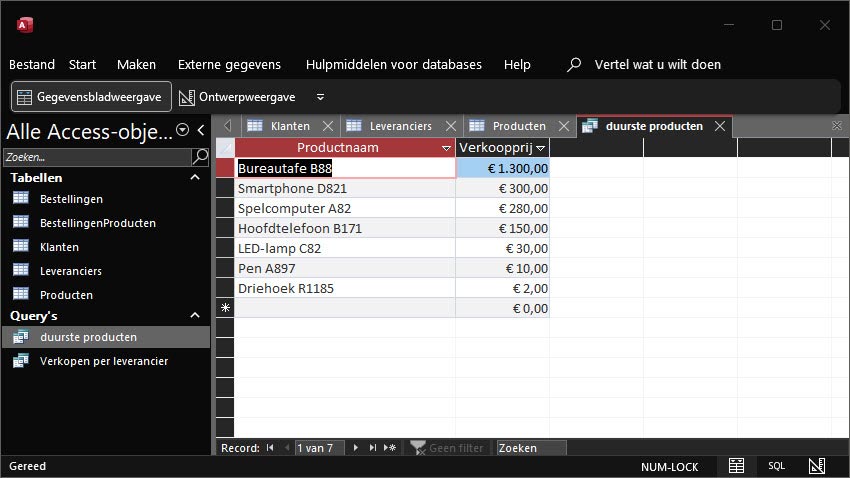Open the quick access toolbar customize arrow
This screenshot has width=850, height=478.
click(320, 97)
